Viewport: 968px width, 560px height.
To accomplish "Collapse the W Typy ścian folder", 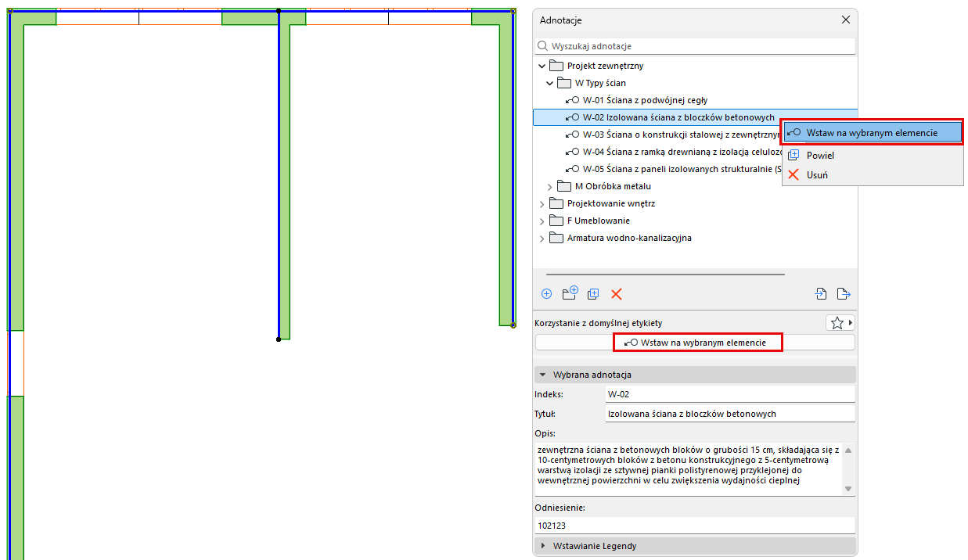I will (x=550, y=83).
